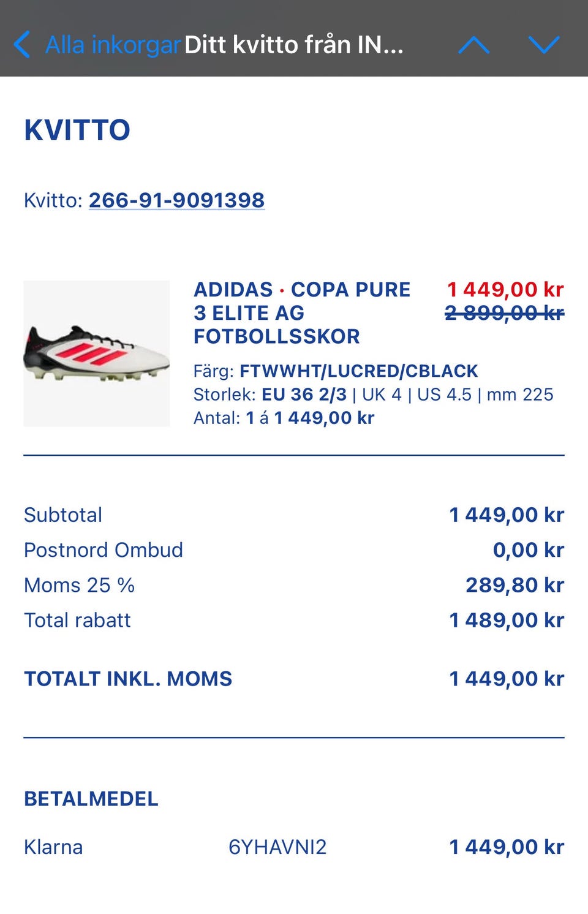
Task: Select the Adidas Copa Pure 3 Elite product title
Action: pyautogui.click(x=302, y=313)
